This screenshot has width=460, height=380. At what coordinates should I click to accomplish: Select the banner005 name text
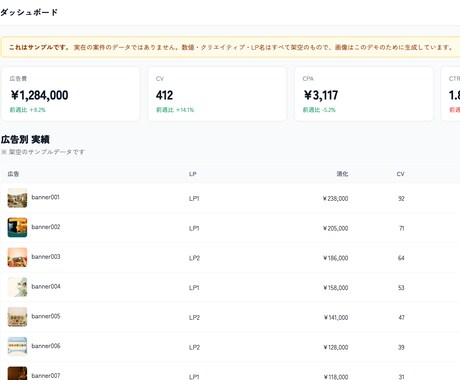tap(46, 316)
